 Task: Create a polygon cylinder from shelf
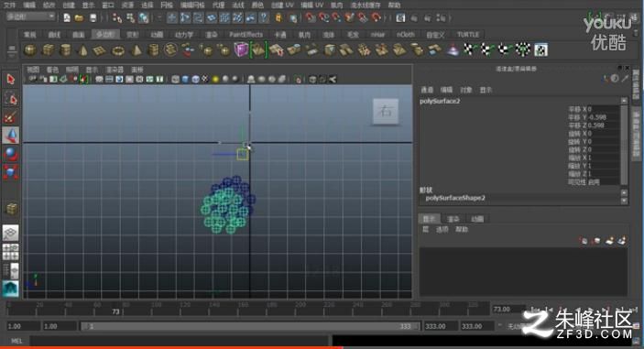tap(65, 50)
